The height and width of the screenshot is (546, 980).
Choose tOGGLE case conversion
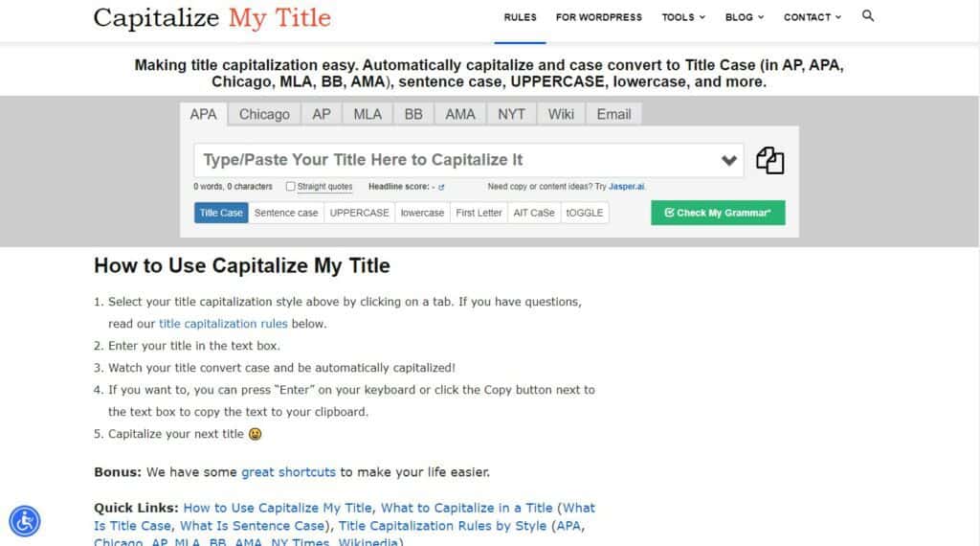tap(585, 213)
